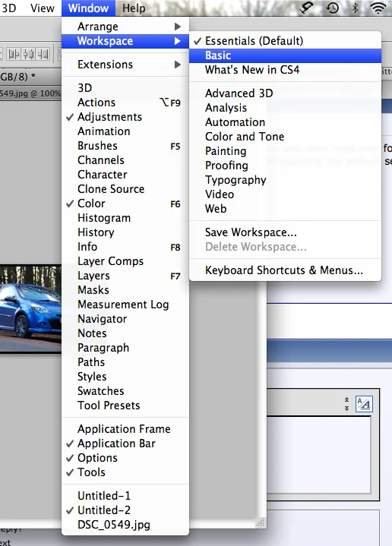Image resolution: width=392 pixels, height=546 pixels.
Task: Click the rich text editor toggle icon
Action: [x=364, y=404]
